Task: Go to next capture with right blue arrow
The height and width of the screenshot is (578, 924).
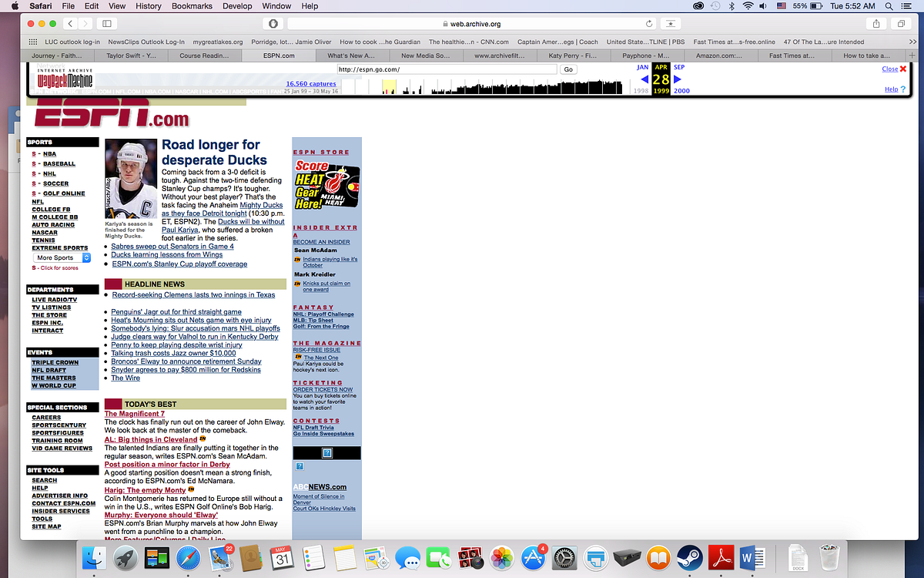Action: click(x=678, y=79)
